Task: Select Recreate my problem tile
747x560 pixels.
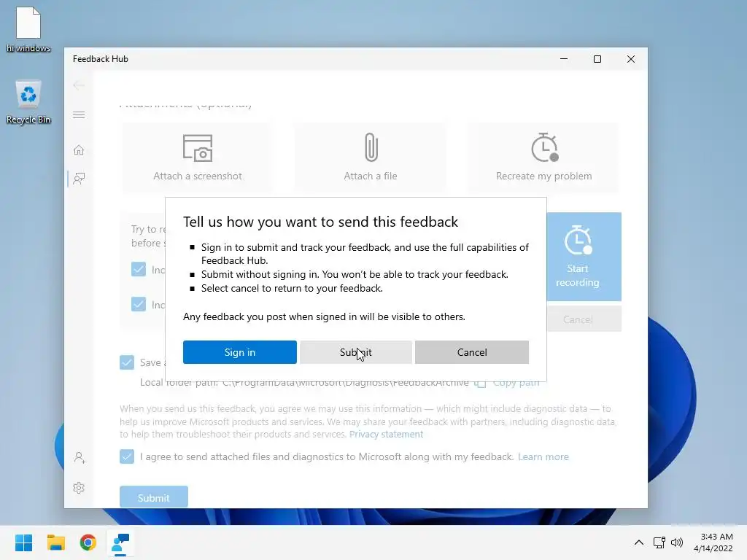Action: pyautogui.click(x=543, y=157)
